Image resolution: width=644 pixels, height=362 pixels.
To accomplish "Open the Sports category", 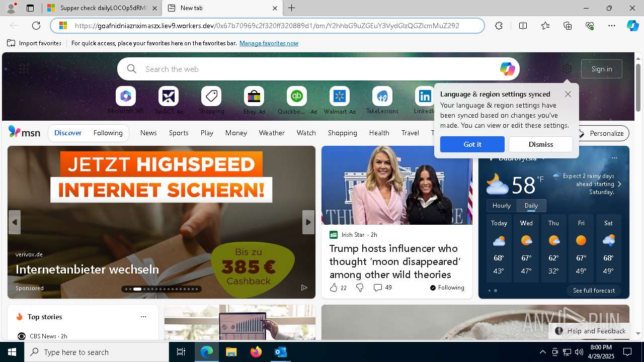I will (179, 133).
